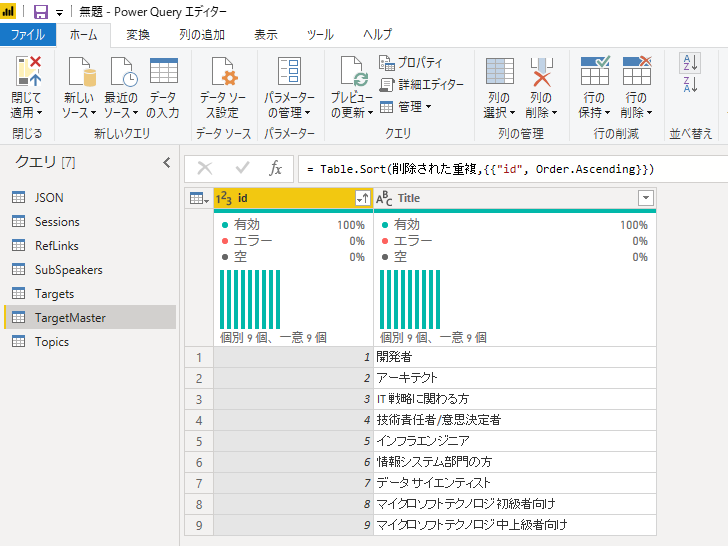Image resolution: width=728 pixels, height=546 pixels.
Task: Select the Topics query
Action: pyautogui.click(x=90, y=342)
